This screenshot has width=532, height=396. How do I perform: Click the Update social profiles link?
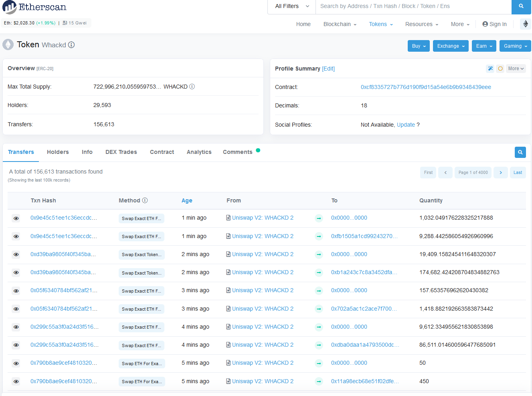pyautogui.click(x=406, y=125)
